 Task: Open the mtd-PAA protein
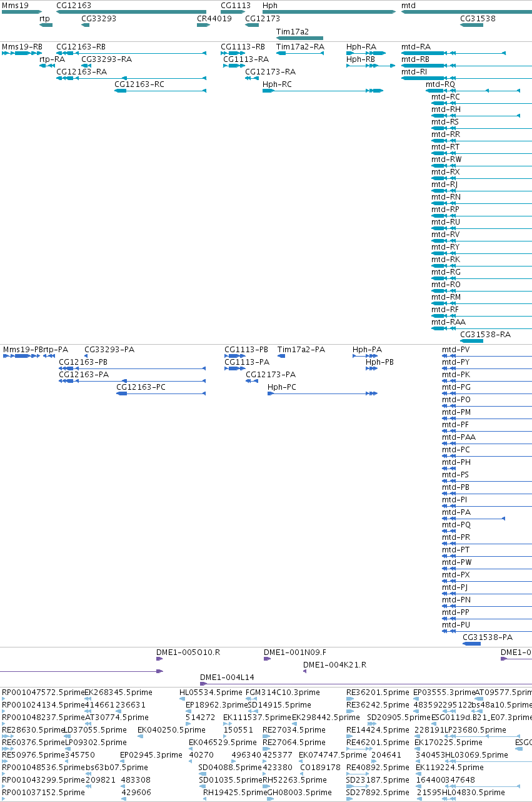tap(487, 444)
